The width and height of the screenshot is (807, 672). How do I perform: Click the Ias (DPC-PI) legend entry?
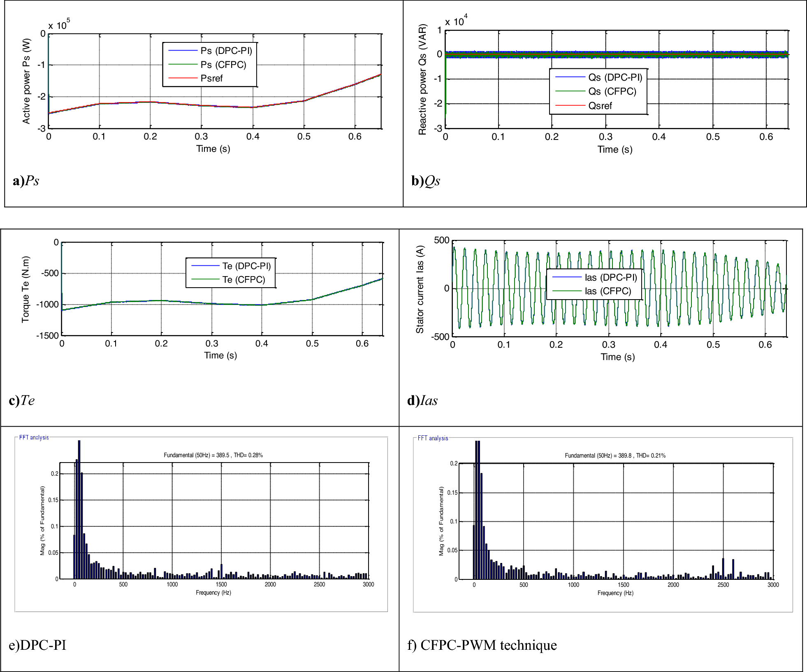[610, 277]
